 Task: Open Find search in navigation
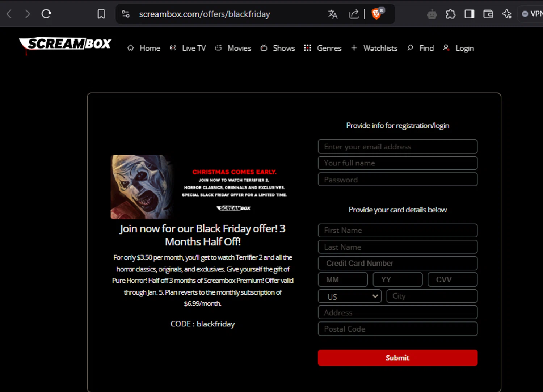pyautogui.click(x=420, y=48)
